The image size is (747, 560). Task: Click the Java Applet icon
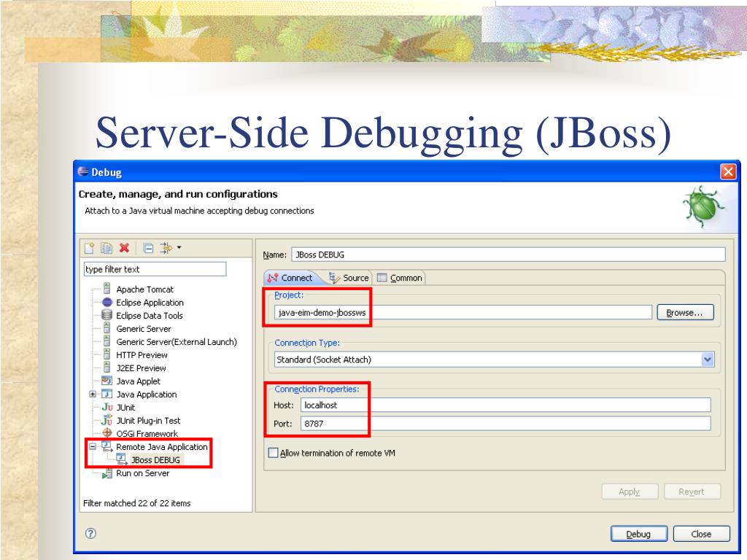[x=107, y=381]
